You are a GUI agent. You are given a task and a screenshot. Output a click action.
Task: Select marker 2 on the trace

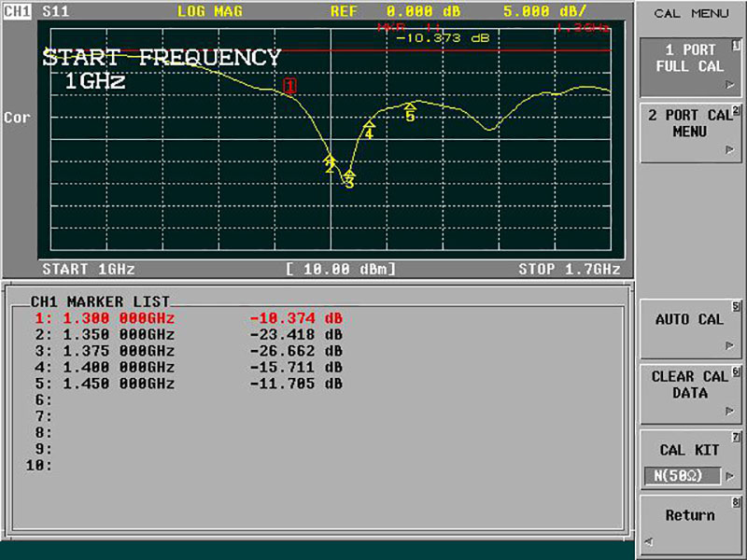pyautogui.click(x=330, y=164)
